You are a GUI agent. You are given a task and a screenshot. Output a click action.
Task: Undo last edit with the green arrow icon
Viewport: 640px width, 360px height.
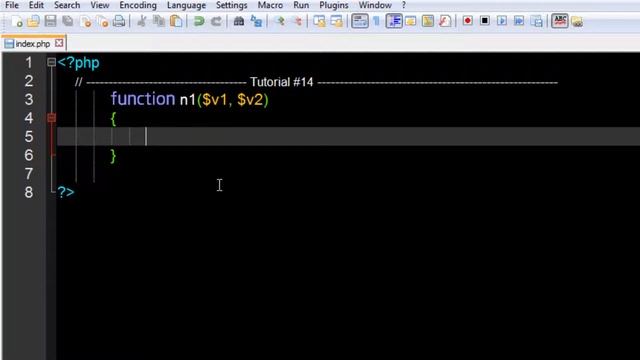pyautogui.click(x=199, y=21)
